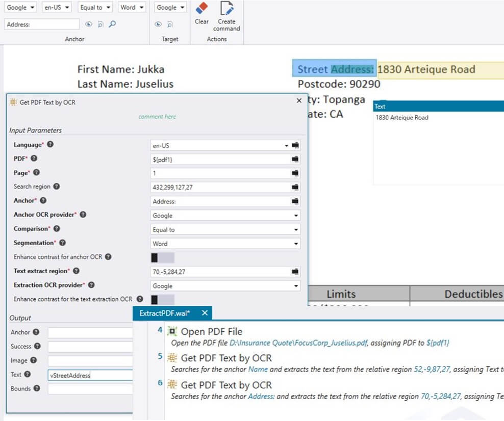Click help icon next to Comparison label
This screenshot has width=504, height=421.
click(57, 229)
